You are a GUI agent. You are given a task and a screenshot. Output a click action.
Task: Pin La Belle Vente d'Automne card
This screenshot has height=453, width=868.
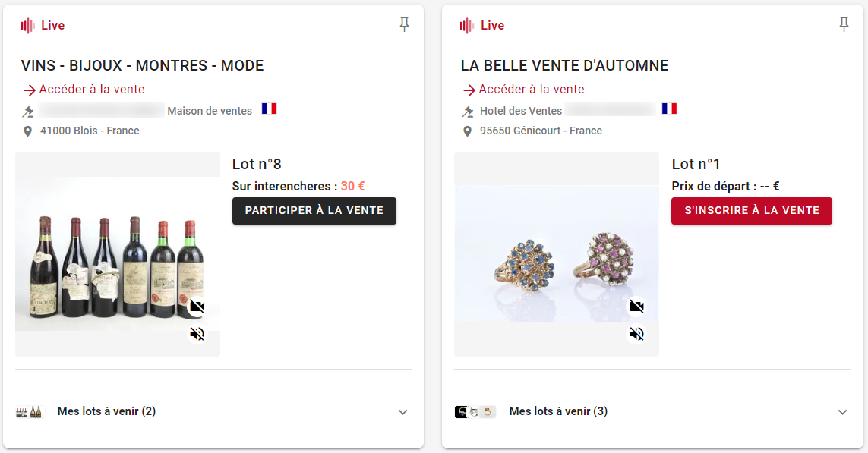(844, 24)
